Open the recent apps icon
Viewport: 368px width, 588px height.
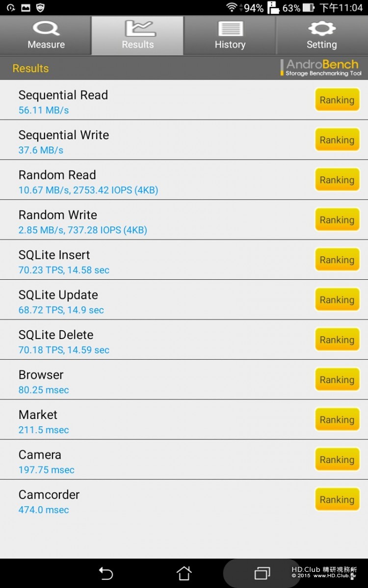coord(262,573)
